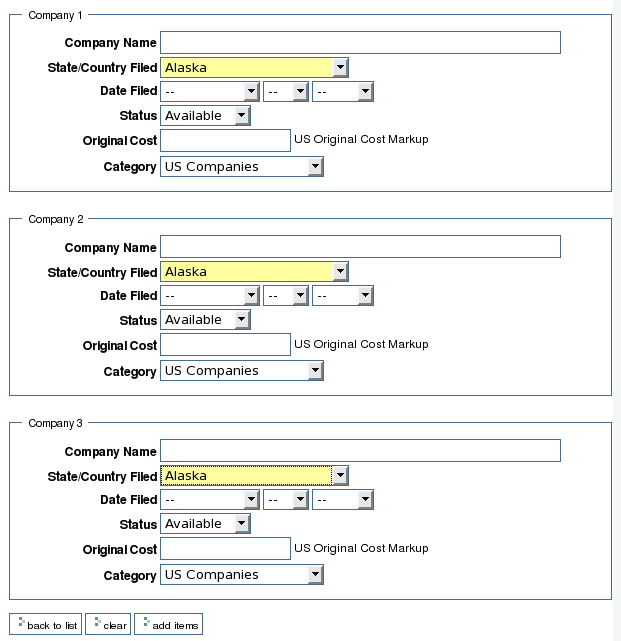Expand Company 2 Category dropdown

[242, 371]
